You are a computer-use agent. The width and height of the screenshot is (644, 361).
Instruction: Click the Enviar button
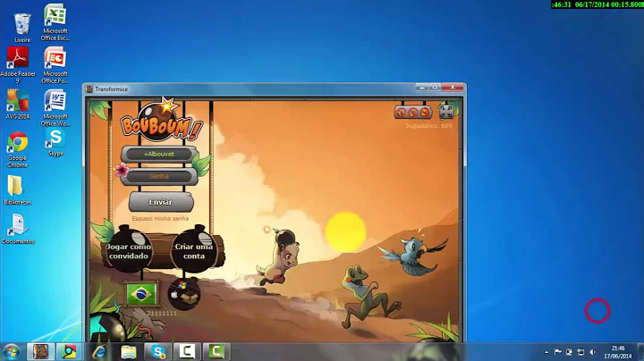point(161,202)
